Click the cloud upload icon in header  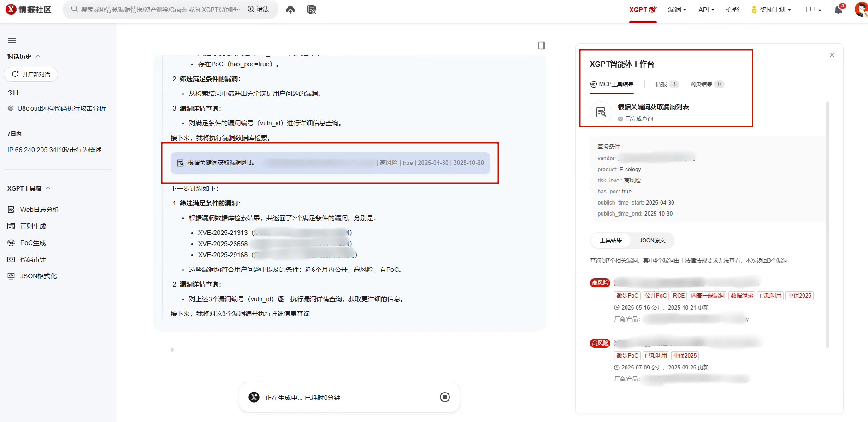tap(290, 10)
